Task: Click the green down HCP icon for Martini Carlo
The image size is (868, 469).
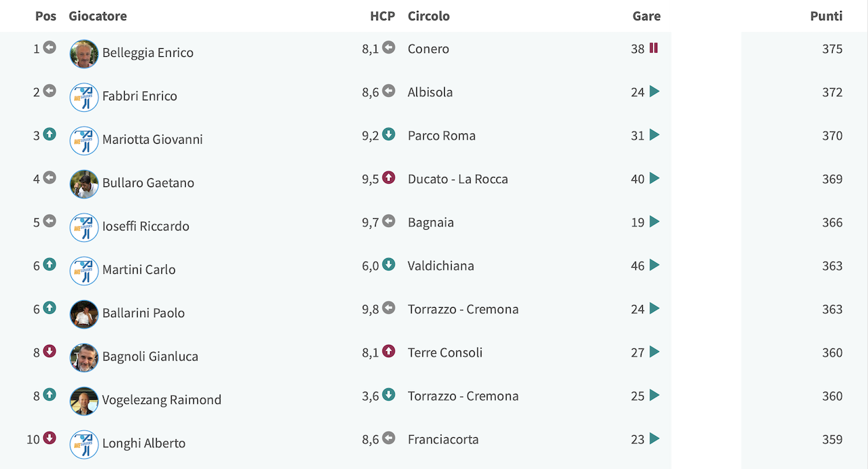Action: [x=389, y=264]
